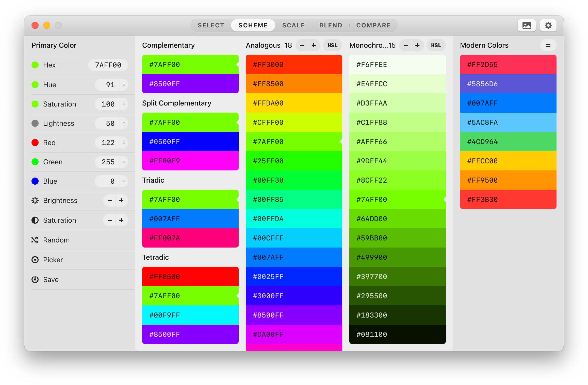Click the Save row label

[x=51, y=279]
